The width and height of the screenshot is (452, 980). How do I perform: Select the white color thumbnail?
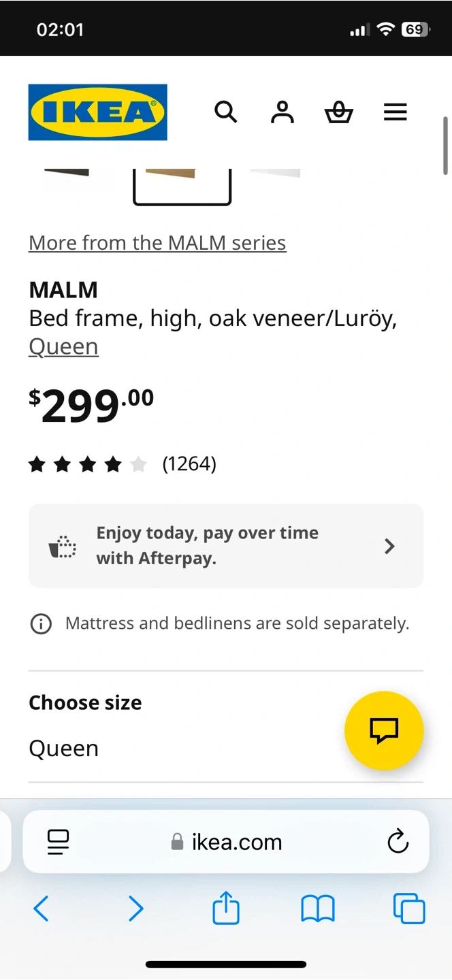point(275,174)
